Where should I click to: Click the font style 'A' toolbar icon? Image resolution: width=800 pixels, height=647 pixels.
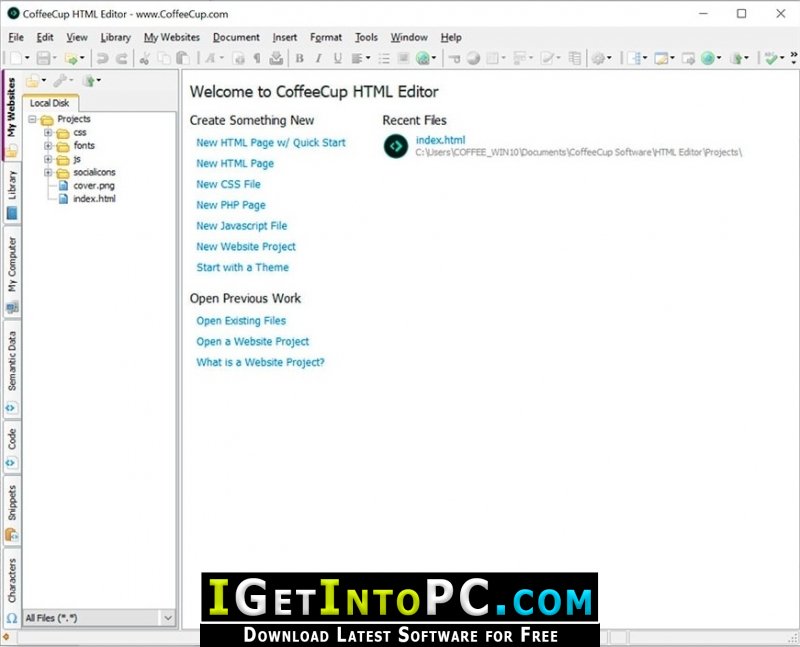click(210, 58)
